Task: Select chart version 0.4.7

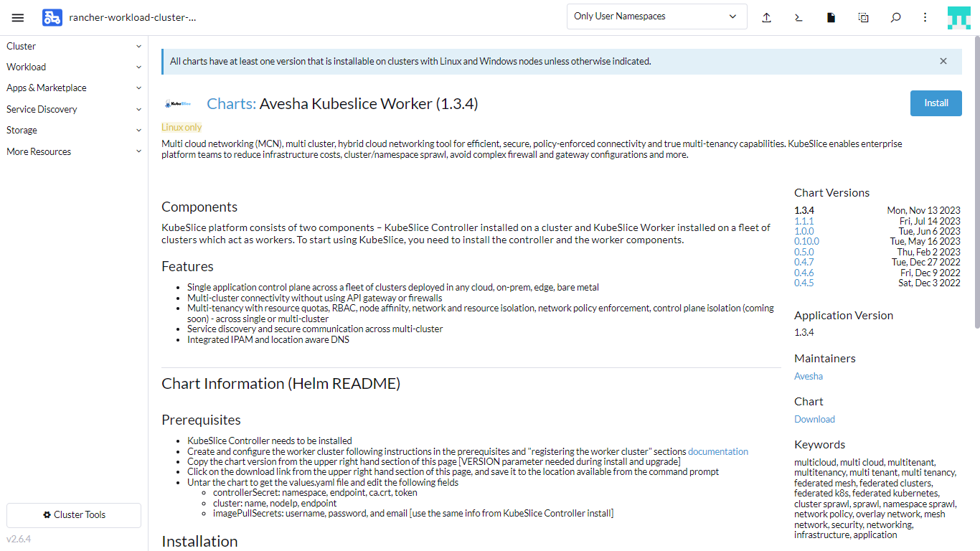Action: click(804, 263)
